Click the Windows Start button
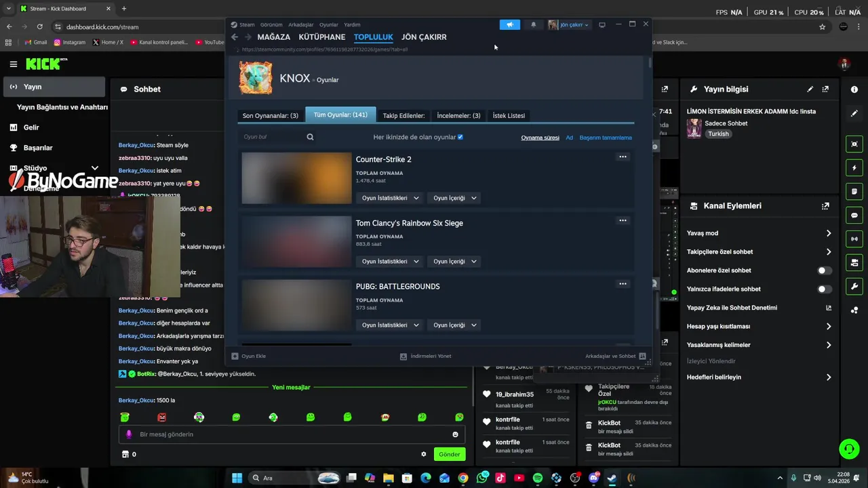868x488 pixels. [x=237, y=478]
